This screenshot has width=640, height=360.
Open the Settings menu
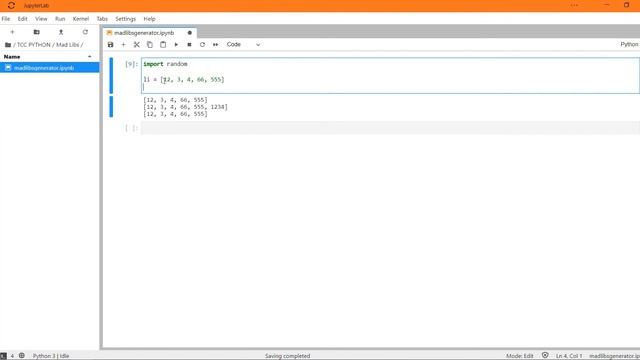point(125,19)
